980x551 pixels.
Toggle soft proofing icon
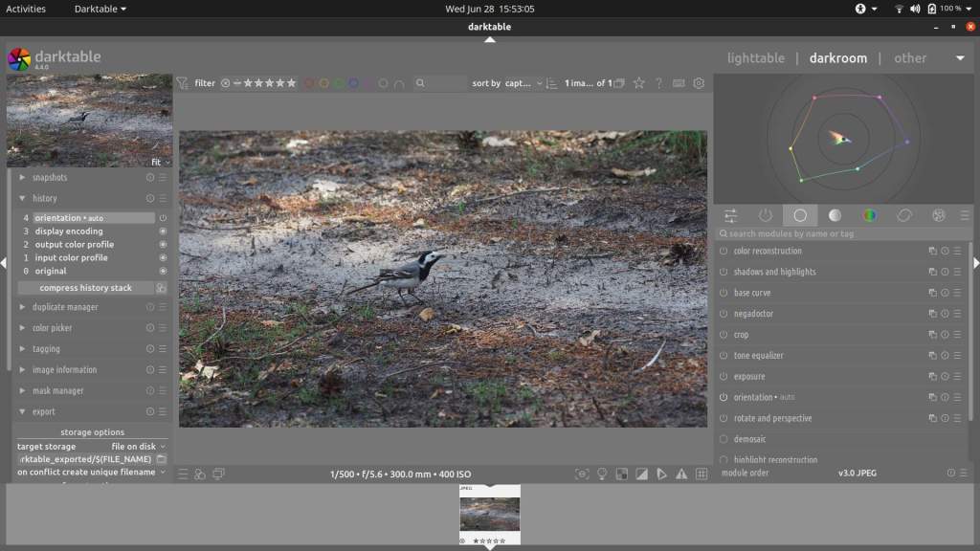662,474
